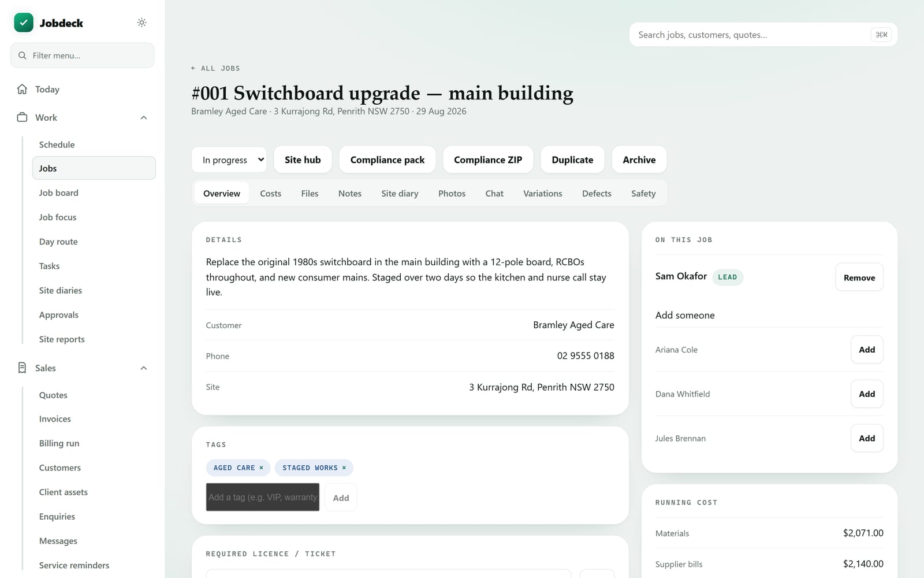Open the Notes tab
The image size is (924, 578).
point(350,193)
